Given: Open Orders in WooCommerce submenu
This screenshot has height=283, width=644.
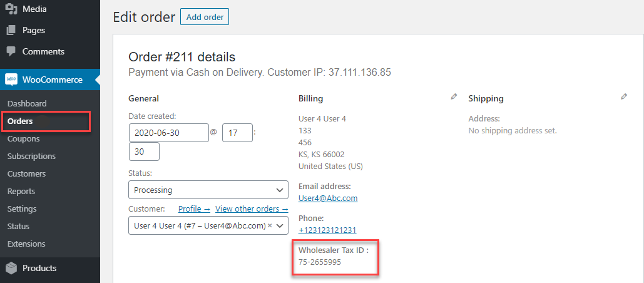Looking at the screenshot, I should pyautogui.click(x=20, y=121).
